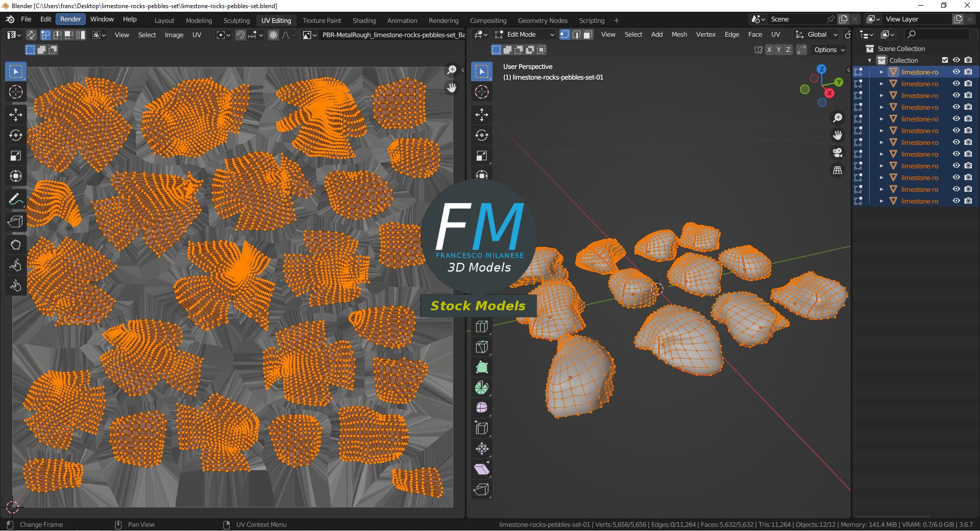Click the 3D viewport zoom magnifier gizmo
Viewport: 980px width, 531px height.
point(838,118)
